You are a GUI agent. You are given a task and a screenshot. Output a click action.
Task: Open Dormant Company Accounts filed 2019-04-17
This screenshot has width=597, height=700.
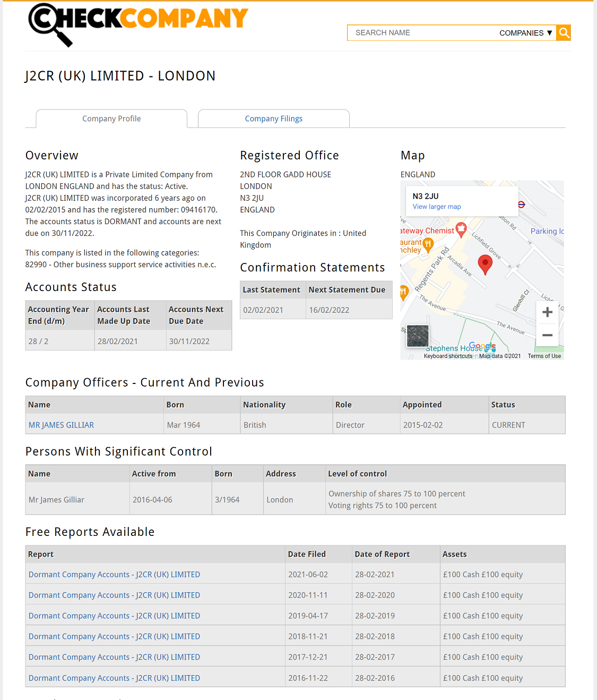114,616
